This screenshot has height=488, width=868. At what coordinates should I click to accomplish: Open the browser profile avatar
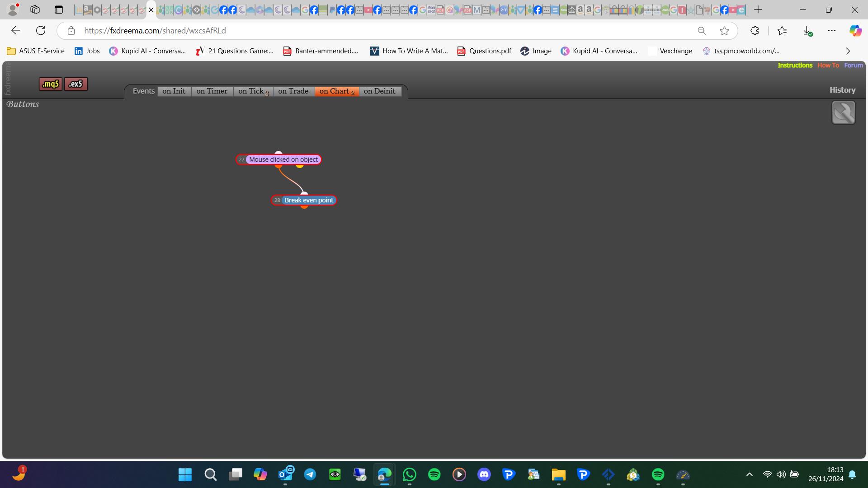[x=13, y=9]
